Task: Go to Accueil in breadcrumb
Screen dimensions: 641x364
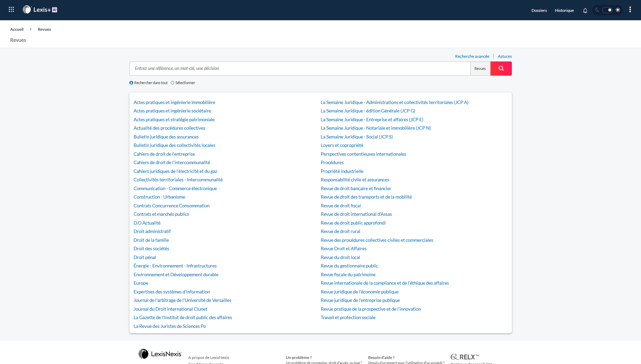Action: [17, 29]
